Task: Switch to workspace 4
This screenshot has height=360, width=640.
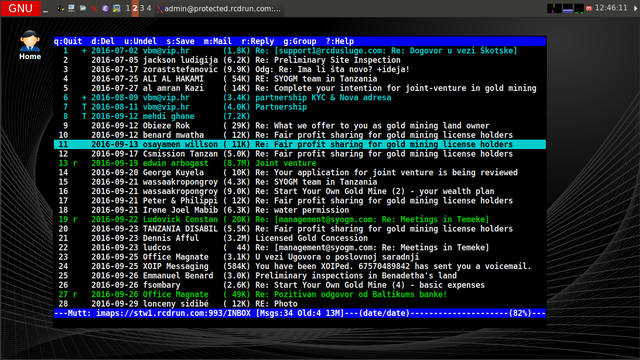Action: (x=149, y=8)
